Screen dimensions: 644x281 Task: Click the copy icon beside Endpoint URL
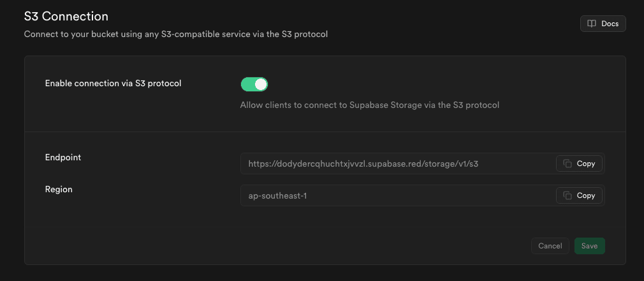(x=567, y=163)
